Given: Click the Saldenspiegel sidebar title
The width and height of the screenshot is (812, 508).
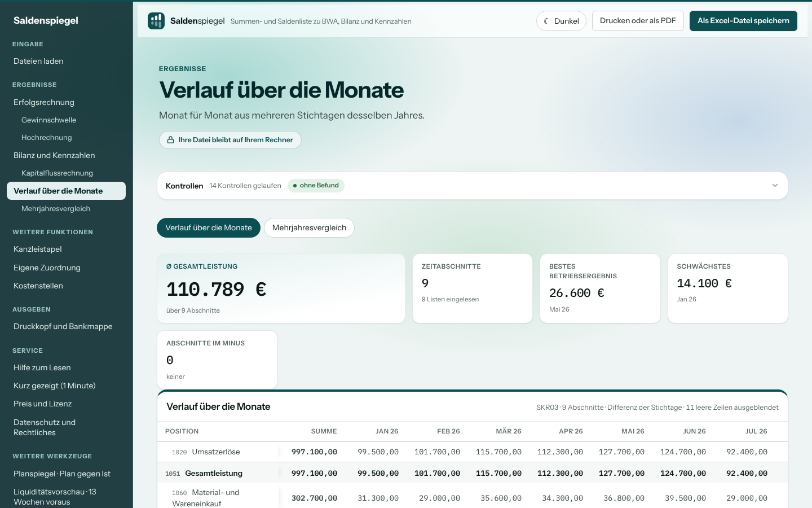Looking at the screenshot, I should [x=46, y=20].
